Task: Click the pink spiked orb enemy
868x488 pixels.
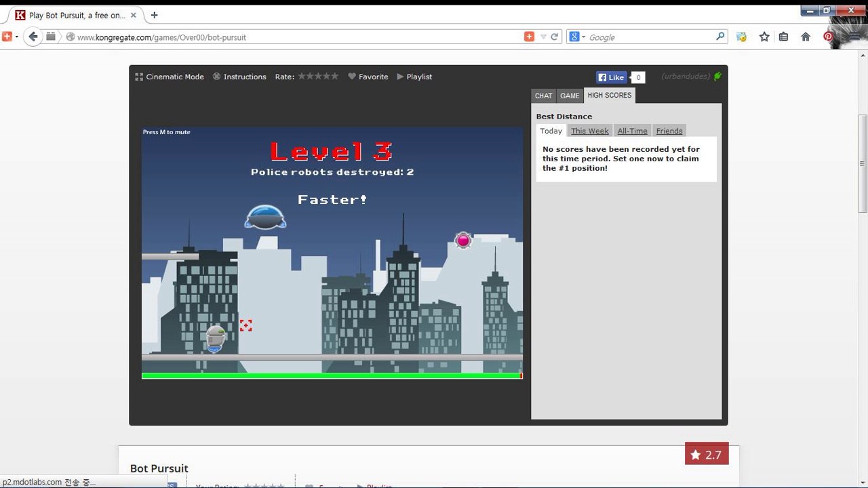Action: pyautogui.click(x=463, y=240)
